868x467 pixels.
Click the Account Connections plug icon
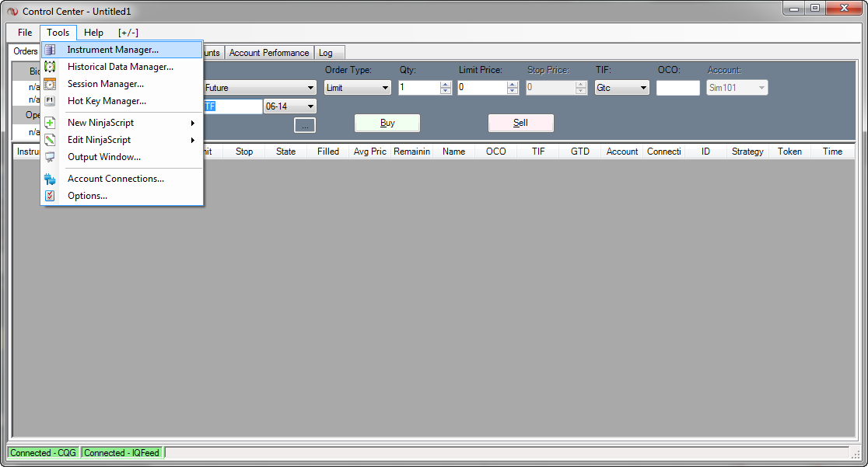pyautogui.click(x=50, y=179)
